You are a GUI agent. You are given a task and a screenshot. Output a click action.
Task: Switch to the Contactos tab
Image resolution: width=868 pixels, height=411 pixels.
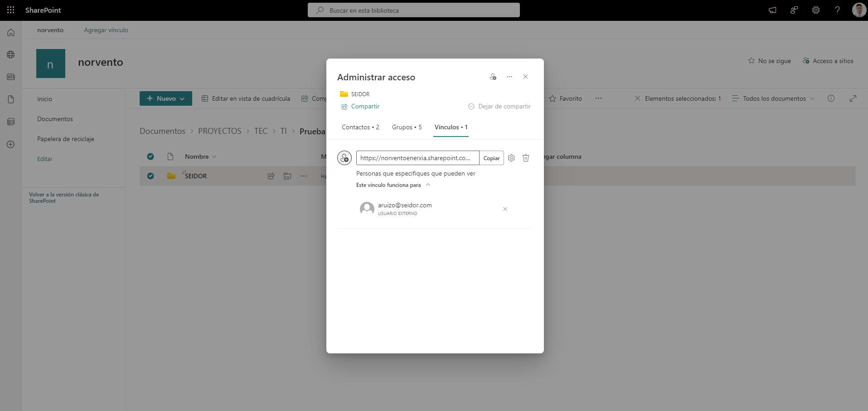[x=360, y=127]
